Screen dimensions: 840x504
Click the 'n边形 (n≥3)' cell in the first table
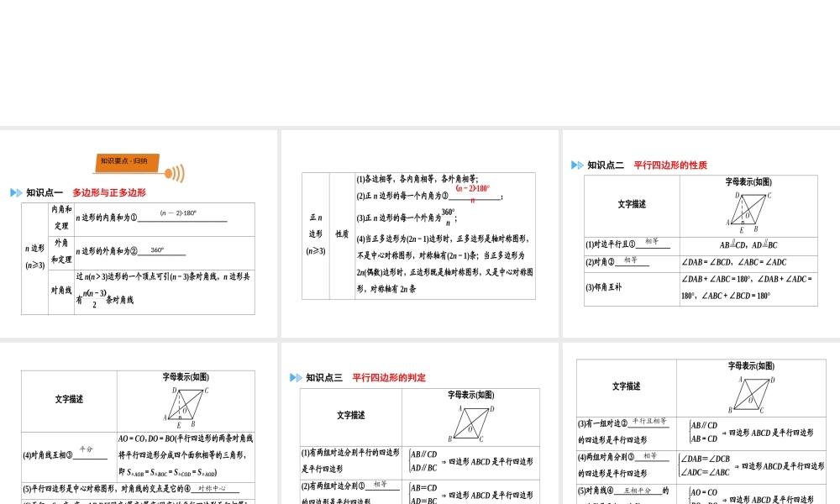[34, 257]
